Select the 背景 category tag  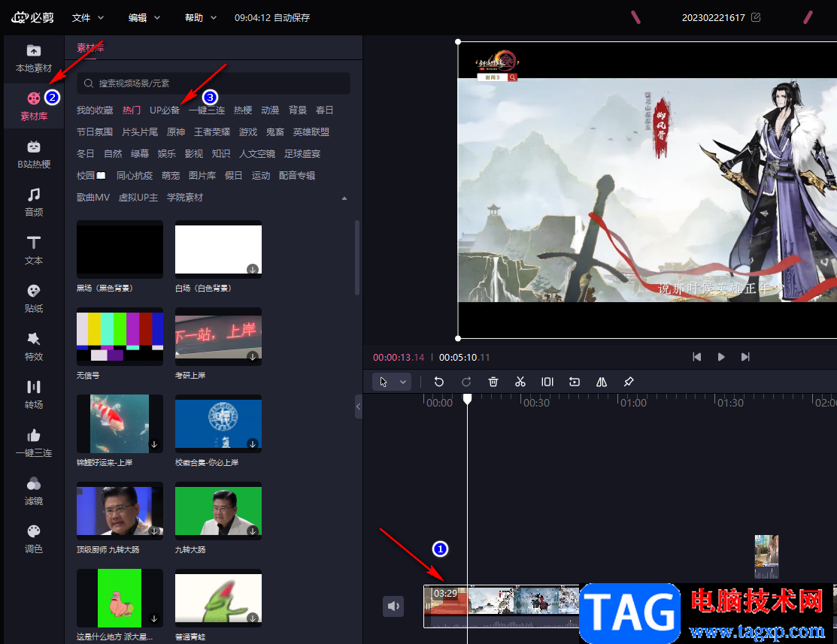click(x=297, y=110)
